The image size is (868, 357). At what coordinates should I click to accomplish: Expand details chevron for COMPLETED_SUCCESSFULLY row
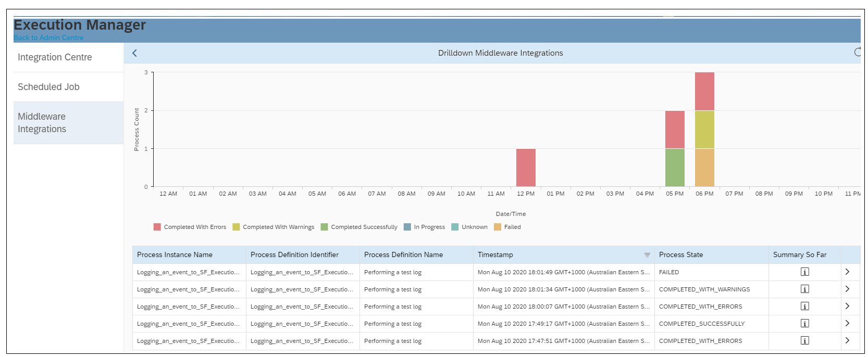[847, 323]
